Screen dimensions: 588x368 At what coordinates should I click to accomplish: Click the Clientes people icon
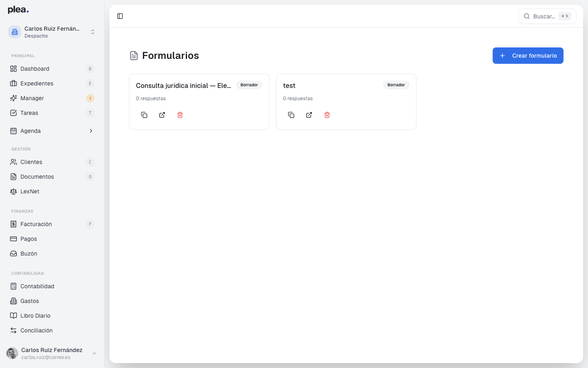(x=13, y=162)
